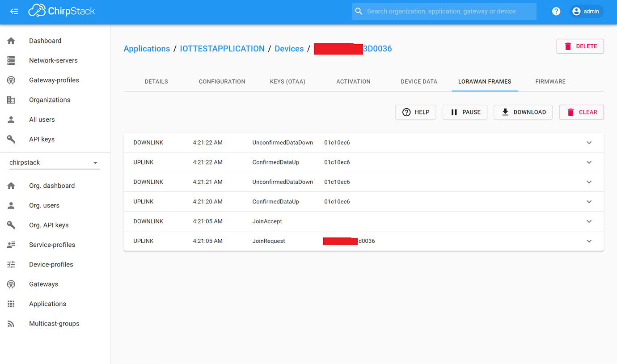Open the help question mark icon

(556, 11)
